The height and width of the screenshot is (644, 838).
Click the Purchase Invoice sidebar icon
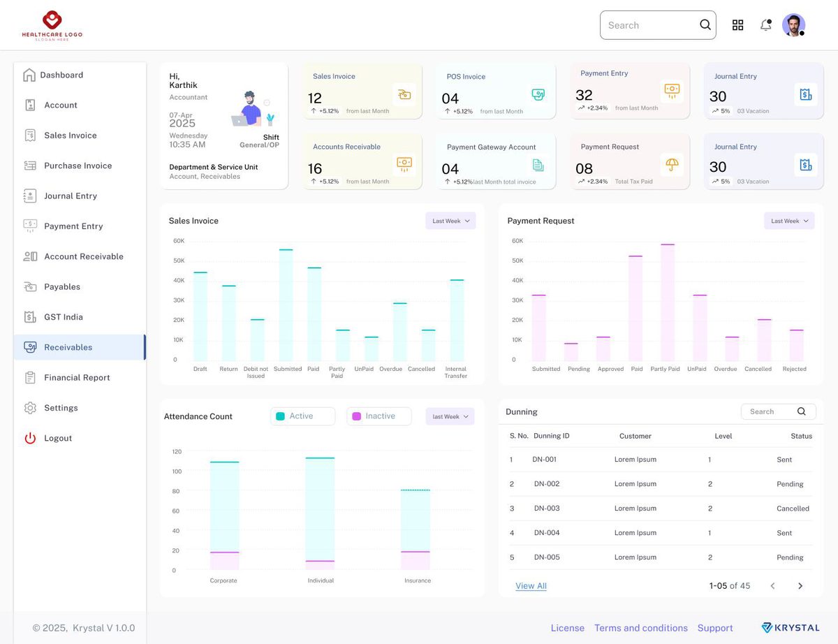click(30, 166)
